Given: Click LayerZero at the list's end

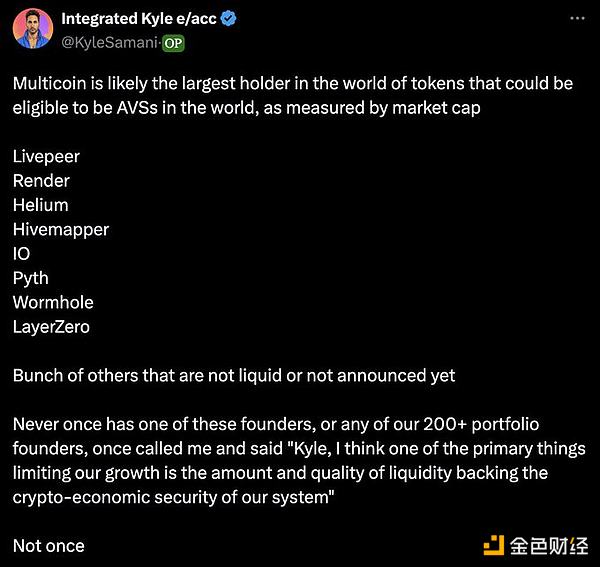Looking at the screenshot, I should 52,326.
